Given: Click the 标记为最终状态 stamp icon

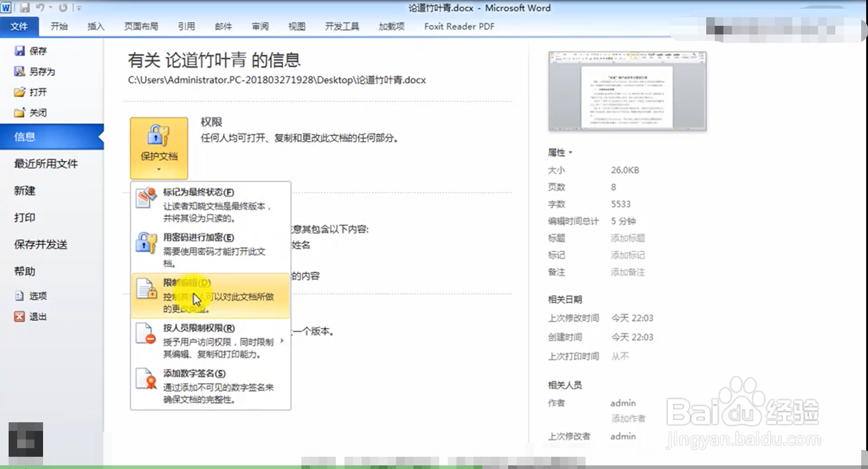Looking at the screenshot, I should (146, 198).
